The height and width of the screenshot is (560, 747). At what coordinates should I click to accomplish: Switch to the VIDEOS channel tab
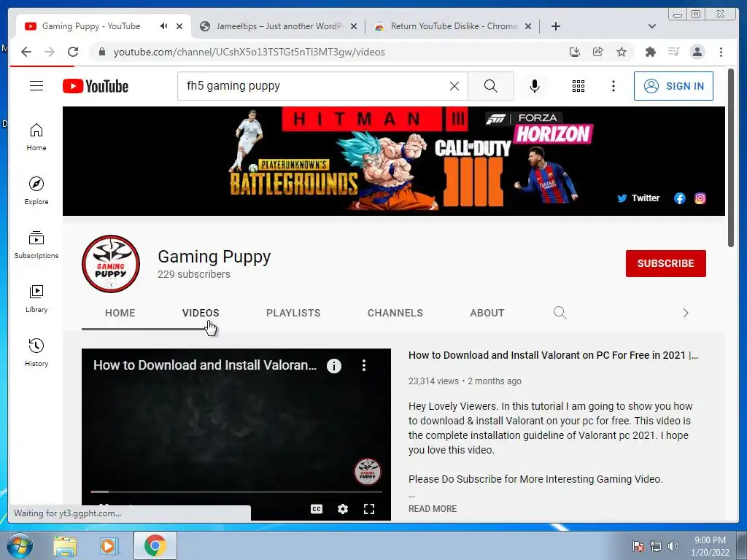201,313
